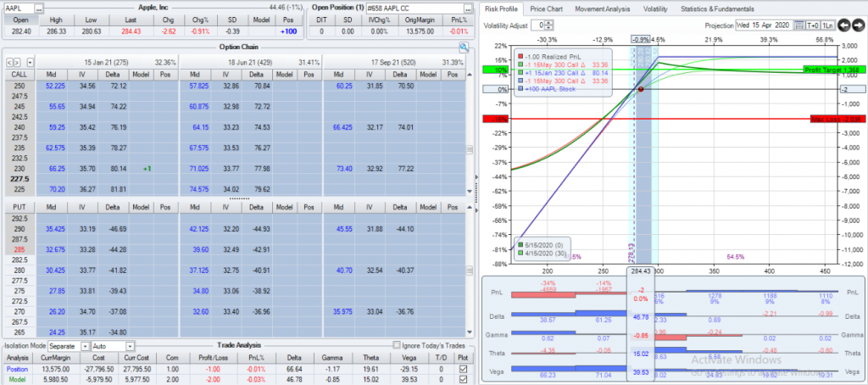Screen dimensions: 868x385
Task: Advance projection date with right arrow
Action: click(x=858, y=25)
